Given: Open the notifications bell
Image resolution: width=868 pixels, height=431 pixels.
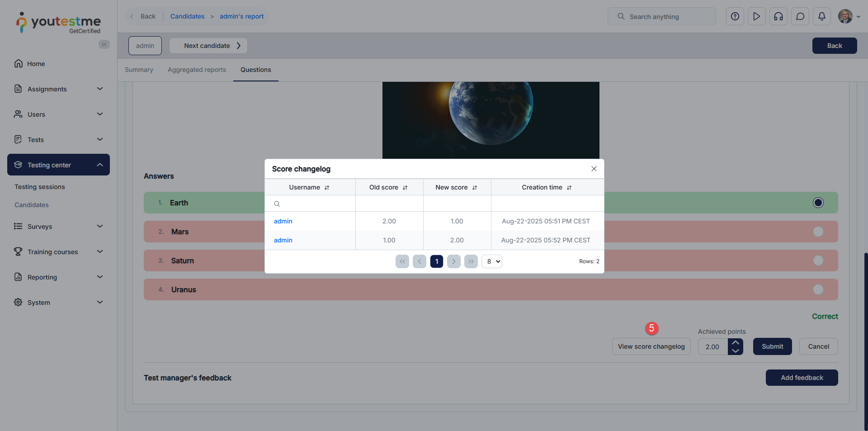Looking at the screenshot, I should click(821, 17).
